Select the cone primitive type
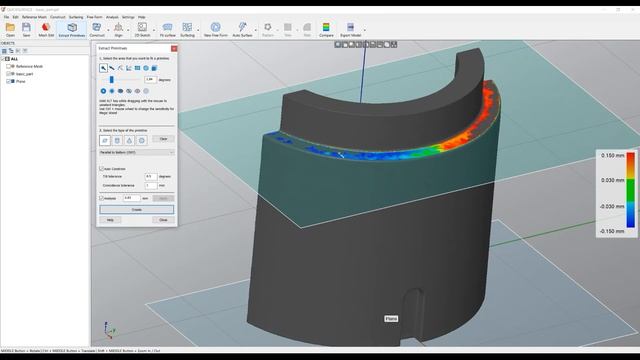Viewport: 640px width, 360px height. (x=129, y=140)
